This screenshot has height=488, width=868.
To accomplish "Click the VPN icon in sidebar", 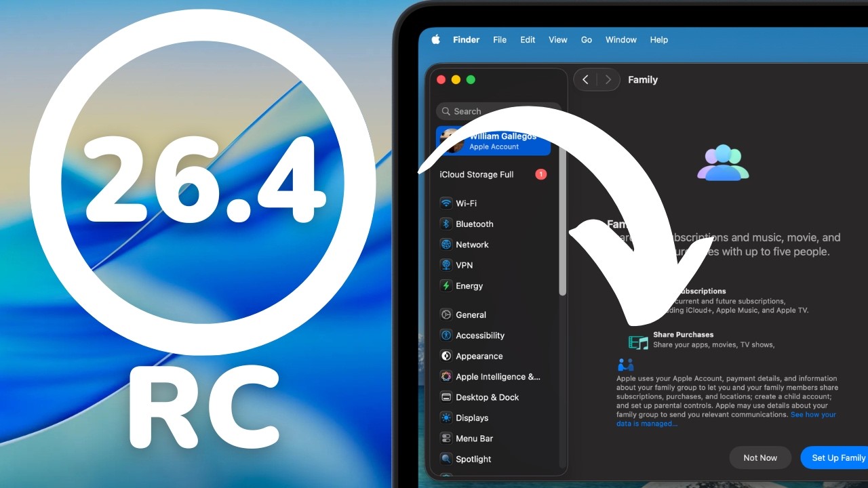I will pyautogui.click(x=446, y=265).
